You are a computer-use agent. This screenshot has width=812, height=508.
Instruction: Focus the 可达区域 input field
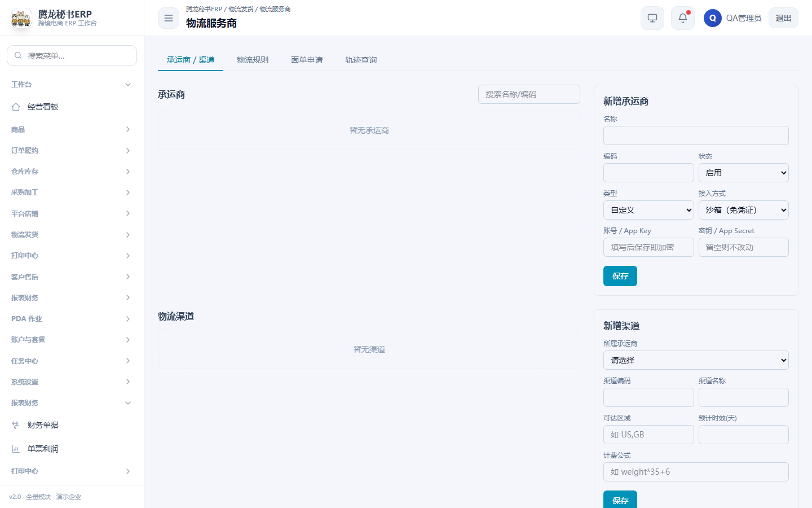point(648,435)
